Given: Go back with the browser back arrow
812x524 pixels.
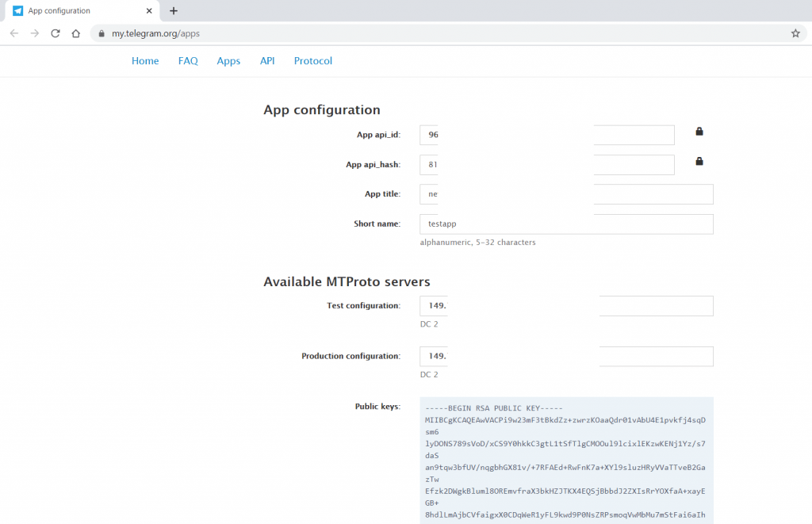Looking at the screenshot, I should 14,33.
